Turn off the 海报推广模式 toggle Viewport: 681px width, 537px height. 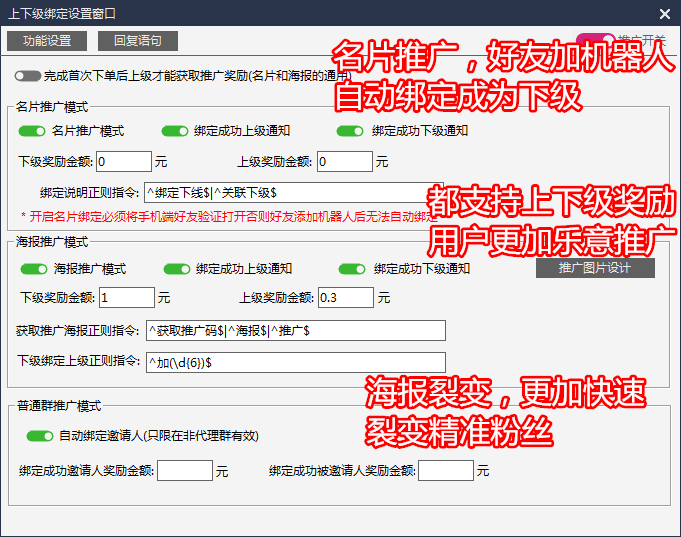(x=34, y=269)
